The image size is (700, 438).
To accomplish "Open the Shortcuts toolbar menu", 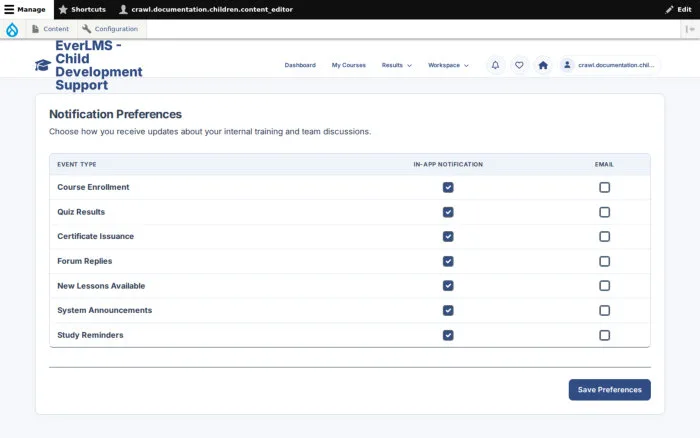I will (x=82, y=9).
